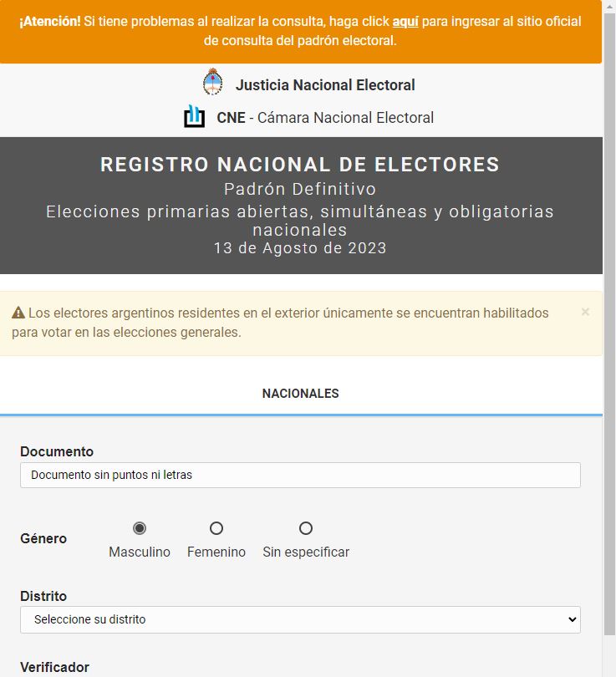Click the orange ¡Atención! banner
Viewport: 616px width, 677px height.
(300, 32)
